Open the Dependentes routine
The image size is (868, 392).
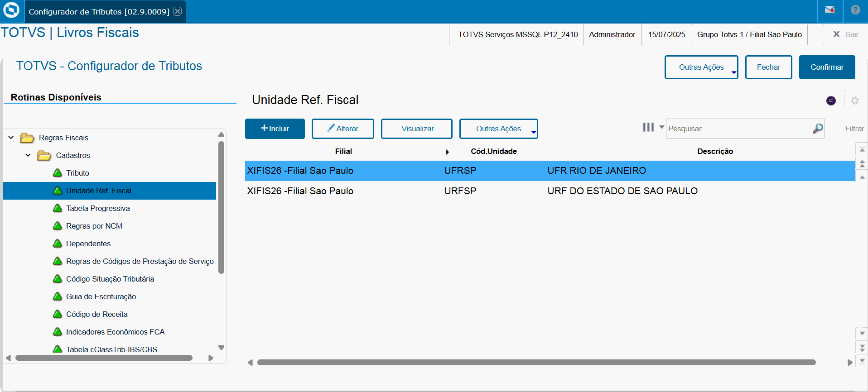pos(88,244)
